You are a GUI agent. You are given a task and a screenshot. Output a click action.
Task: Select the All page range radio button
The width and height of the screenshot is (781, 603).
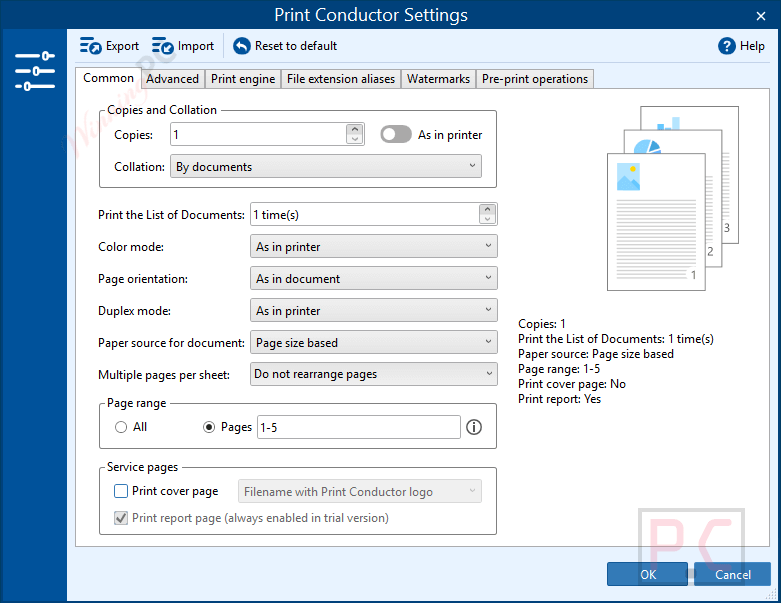pyautogui.click(x=121, y=427)
